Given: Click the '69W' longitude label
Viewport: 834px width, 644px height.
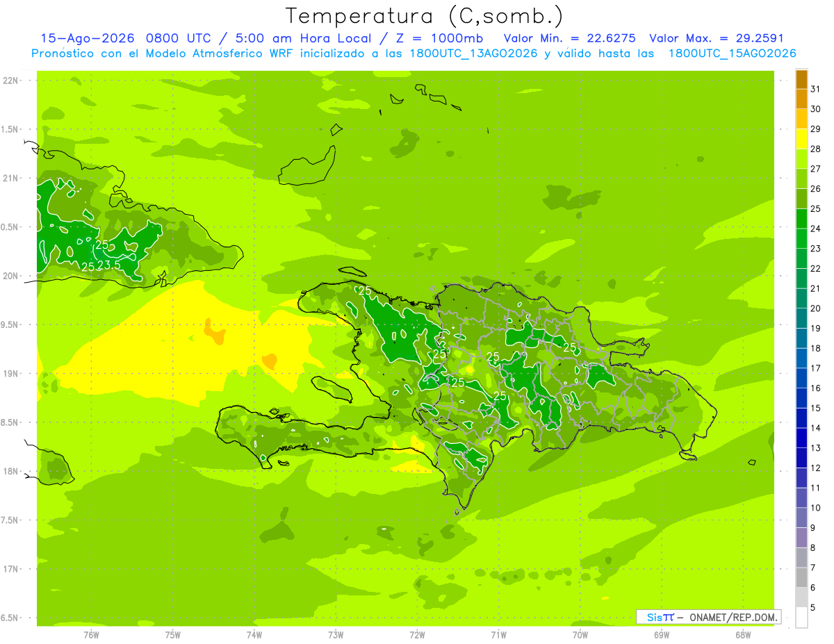Looking at the screenshot, I should point(661,634).
